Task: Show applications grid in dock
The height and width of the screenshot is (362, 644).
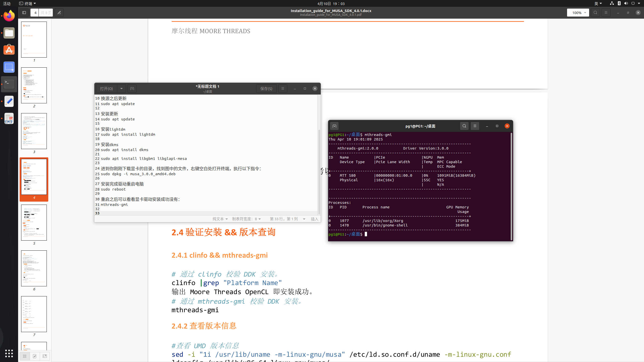Action: point(9,353)
